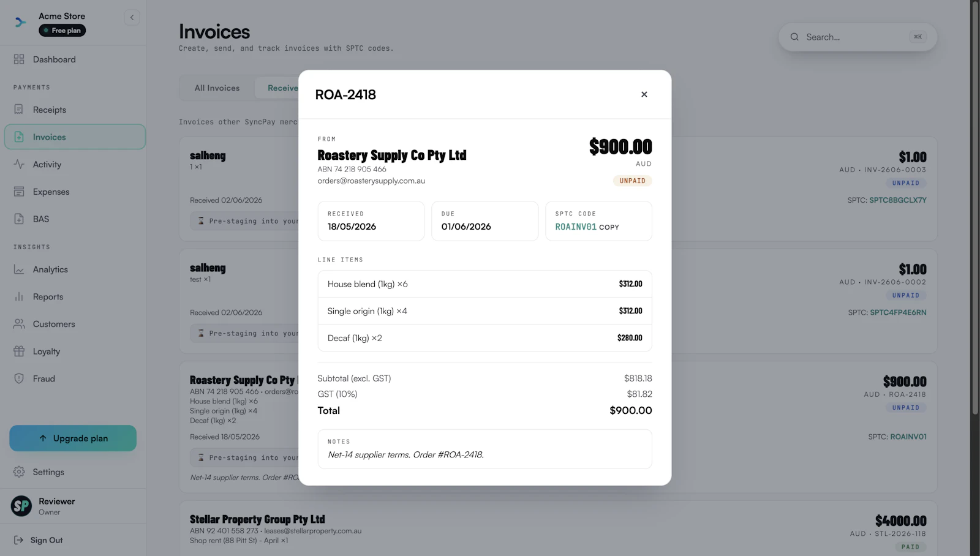980x556 pixels.
Task: Select the Received tab
Action: click(x=282, y=88)
